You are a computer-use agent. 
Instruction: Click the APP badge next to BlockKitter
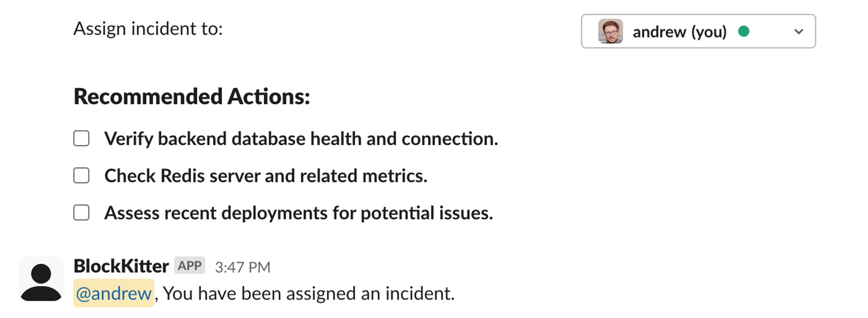point(189,265)
